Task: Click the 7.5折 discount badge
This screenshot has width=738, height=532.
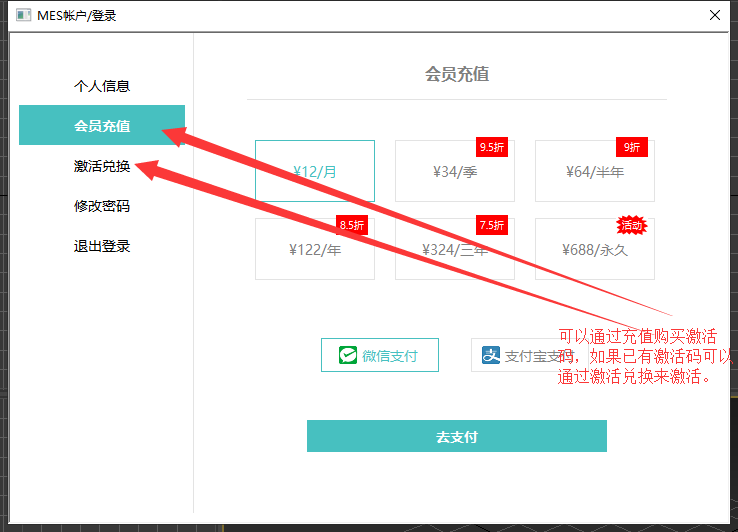Action: (x=492, y=225)
